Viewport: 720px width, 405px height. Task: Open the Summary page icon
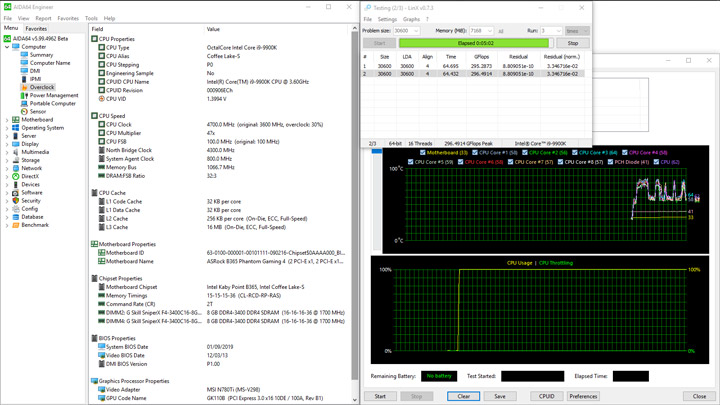pyautogui.click(x=24, y=55)
